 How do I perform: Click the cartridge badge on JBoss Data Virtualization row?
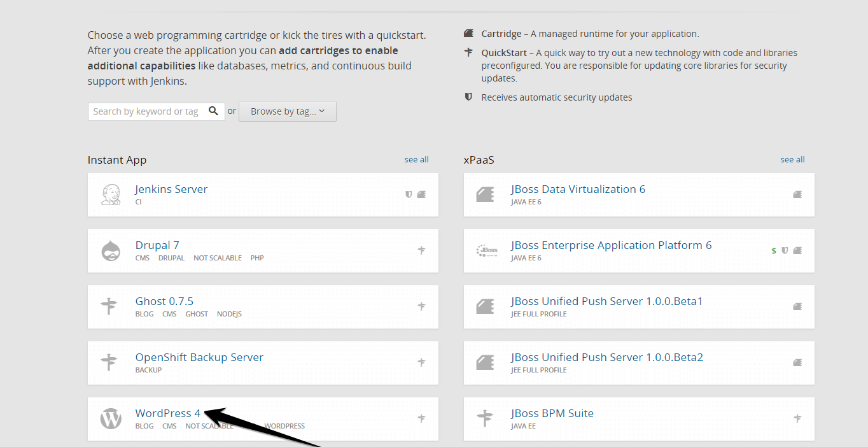[797, 194]
